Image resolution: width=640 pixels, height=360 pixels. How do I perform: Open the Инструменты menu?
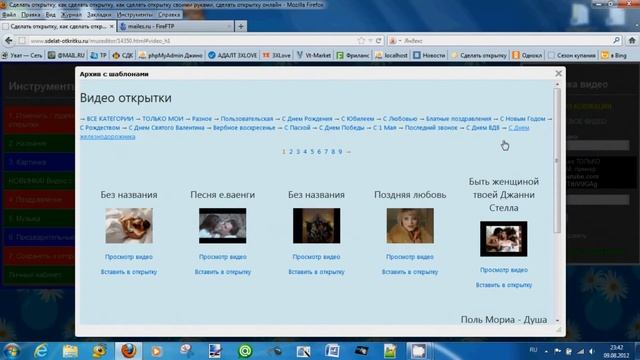134,14
